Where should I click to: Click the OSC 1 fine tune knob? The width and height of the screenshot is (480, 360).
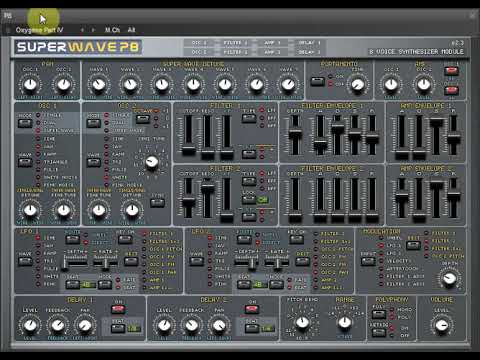64,210
